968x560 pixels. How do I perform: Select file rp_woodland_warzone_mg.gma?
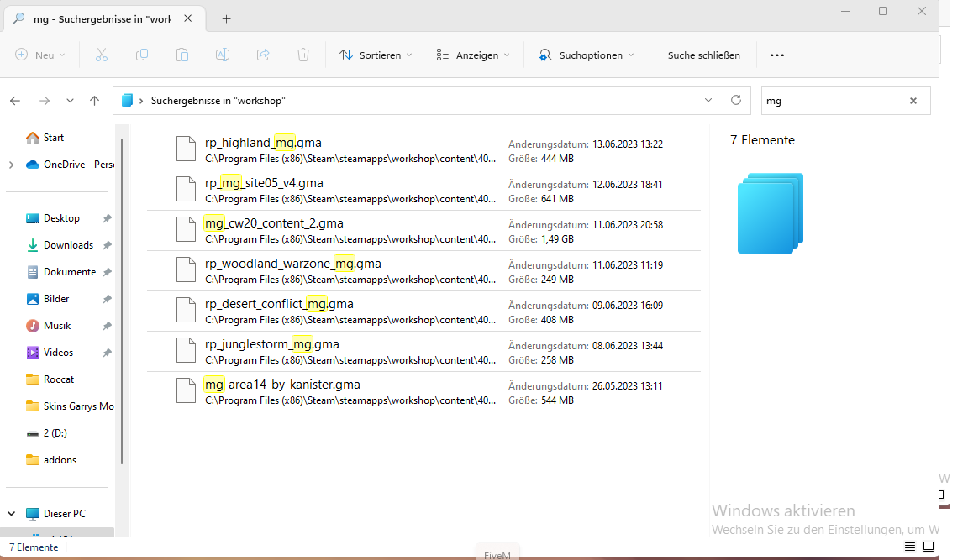pos(423,270)
